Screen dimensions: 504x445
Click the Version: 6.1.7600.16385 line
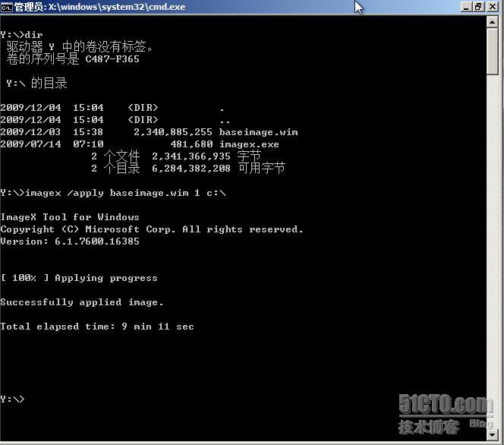coord(70,241)
